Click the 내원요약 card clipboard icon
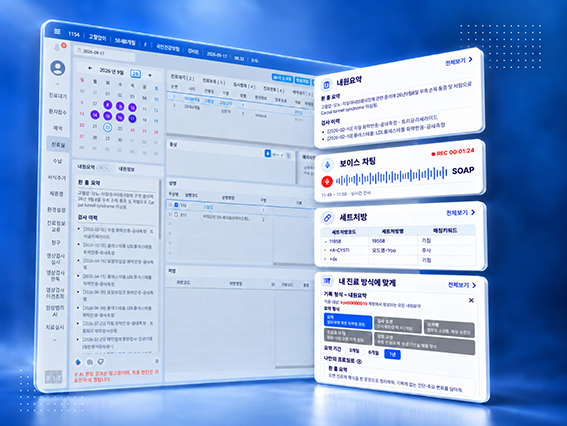Viewport: 567px width, 426px height. pos(327,85)
